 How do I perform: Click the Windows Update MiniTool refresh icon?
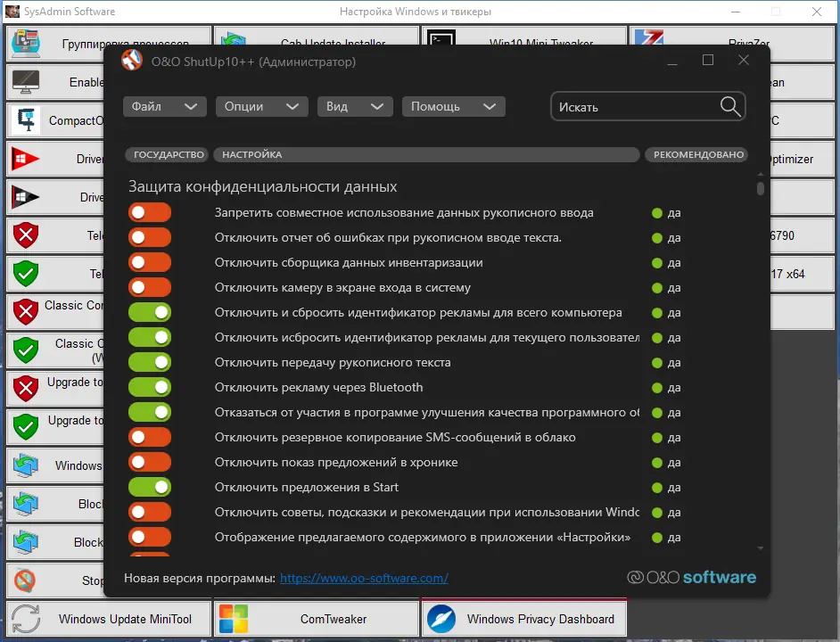tap(25, 618)
